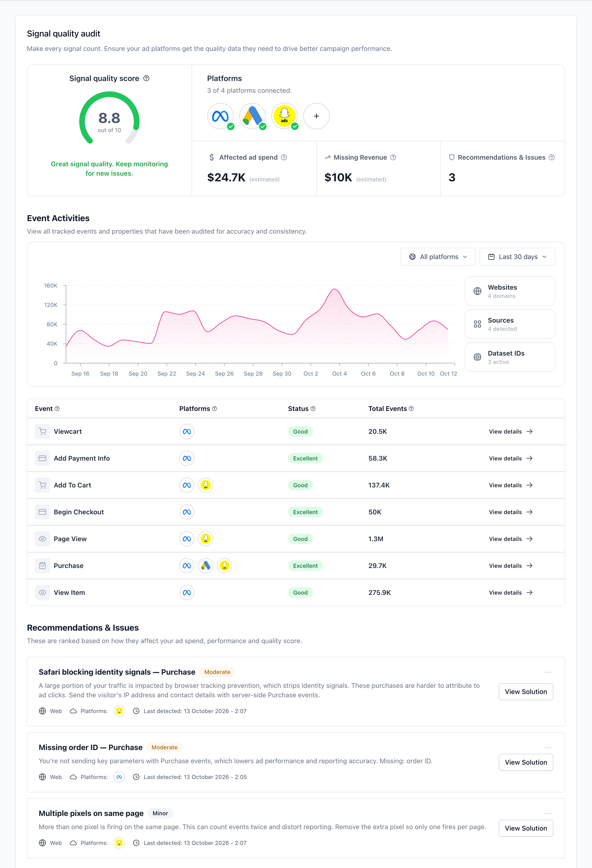Viewport: 592px width, 868px height.
Task: View Solution for Multiple pixels on same page
Action: pyautogui.click(x=526, y=828)
